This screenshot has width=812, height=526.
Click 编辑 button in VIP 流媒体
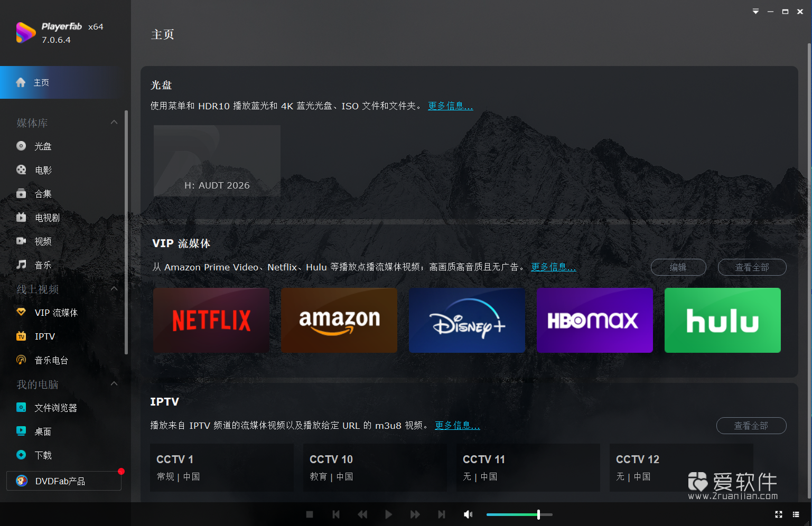(x=678, y=267)
